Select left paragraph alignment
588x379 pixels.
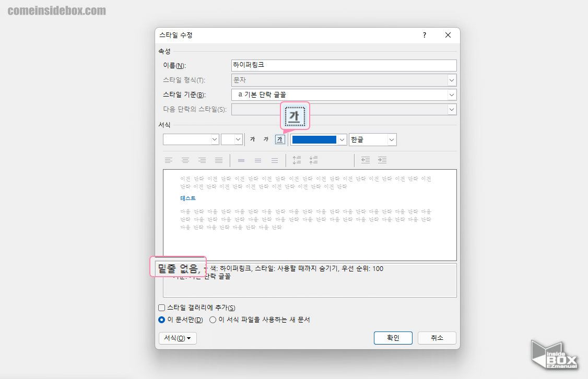pyautogui.click(x=169, y=160)
